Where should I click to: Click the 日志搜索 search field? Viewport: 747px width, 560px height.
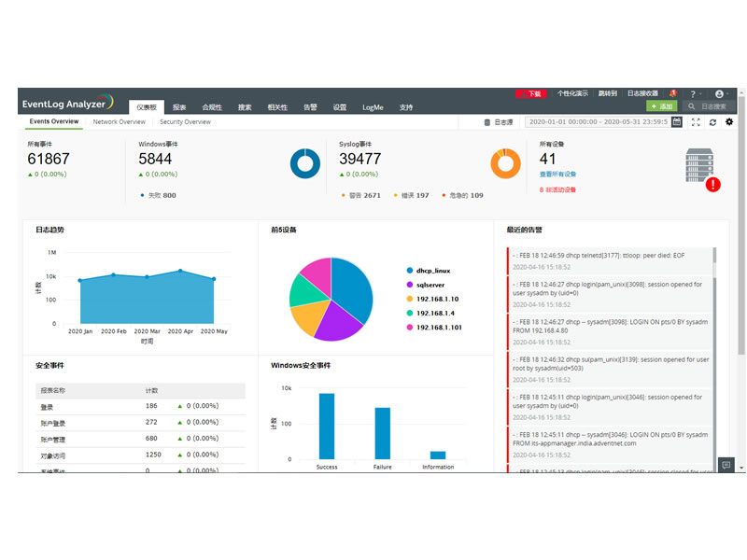click(x=712, y=107)
